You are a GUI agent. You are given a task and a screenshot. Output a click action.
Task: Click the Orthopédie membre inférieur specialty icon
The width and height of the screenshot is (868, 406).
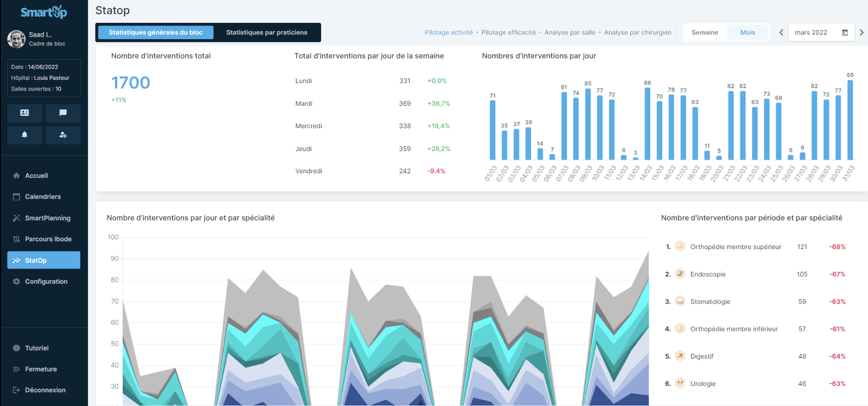[680, 329]
